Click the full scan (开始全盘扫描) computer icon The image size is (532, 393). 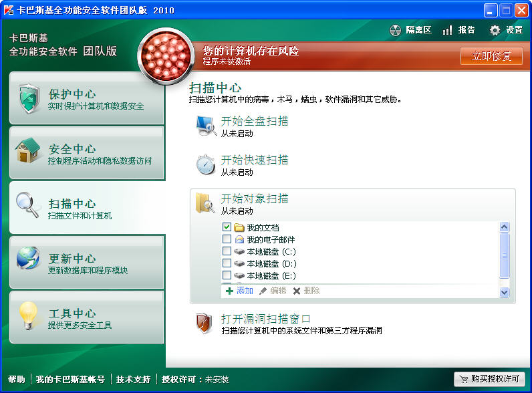point(205,126)
